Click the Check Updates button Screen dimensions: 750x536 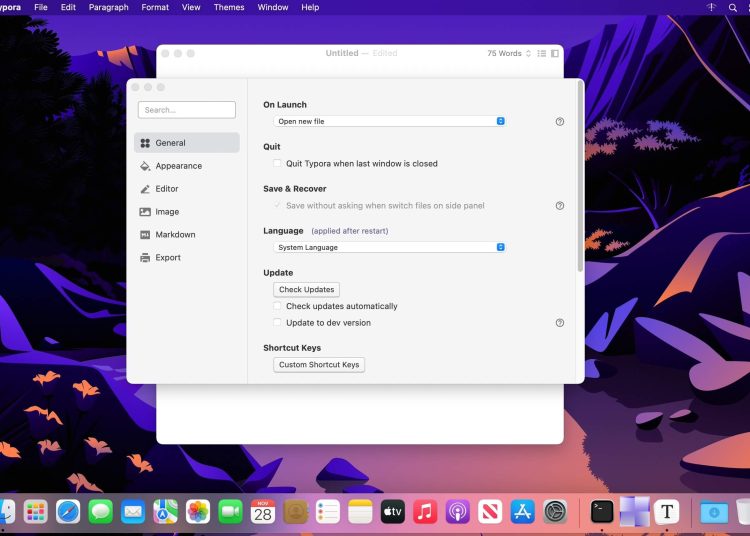[306, 290]
